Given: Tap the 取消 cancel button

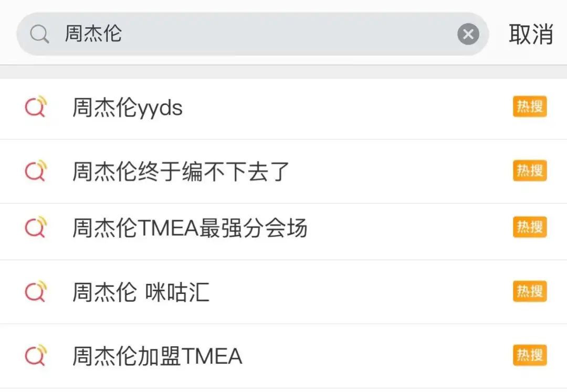Looking at the screenshot, I should [531, 35].
